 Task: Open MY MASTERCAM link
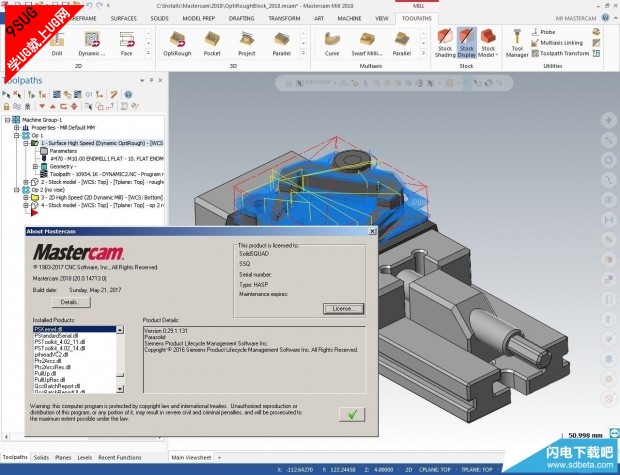576,18
